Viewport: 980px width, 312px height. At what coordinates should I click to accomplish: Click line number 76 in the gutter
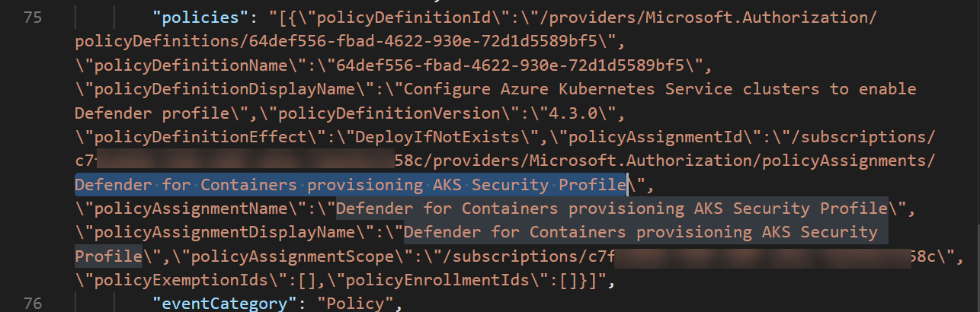(x=34, y=304)
